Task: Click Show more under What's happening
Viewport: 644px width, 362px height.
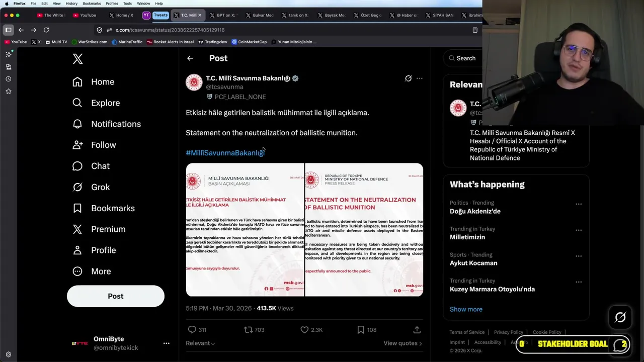Action: point(466,309)
